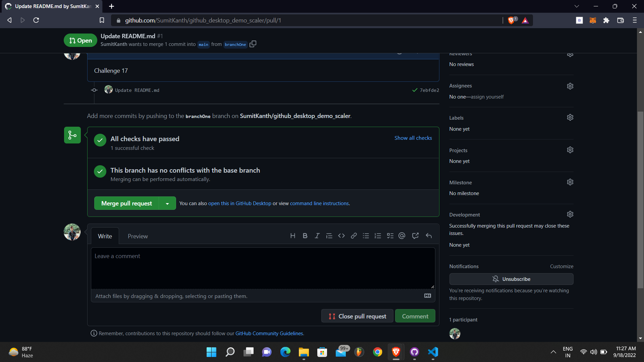Open the Show all checks link
Image resolution: width=644 pixels, height=362 pixels.
[413, 138]
